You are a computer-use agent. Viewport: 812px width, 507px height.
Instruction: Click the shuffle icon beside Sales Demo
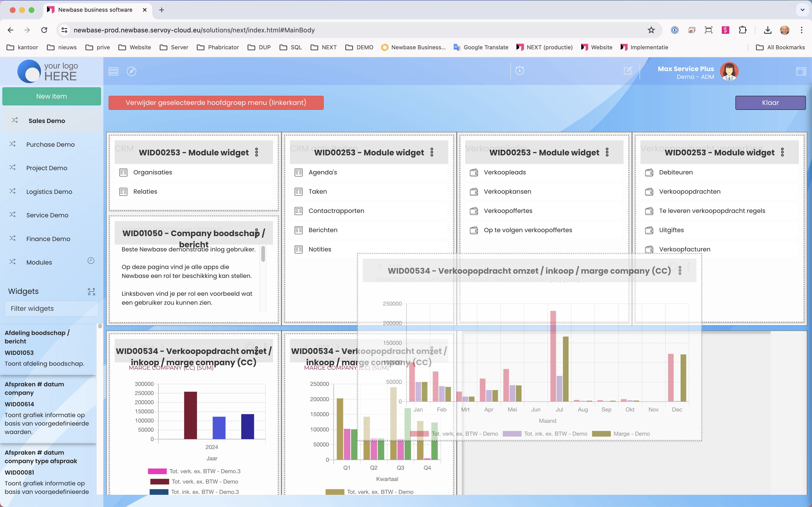coord(15,120)
